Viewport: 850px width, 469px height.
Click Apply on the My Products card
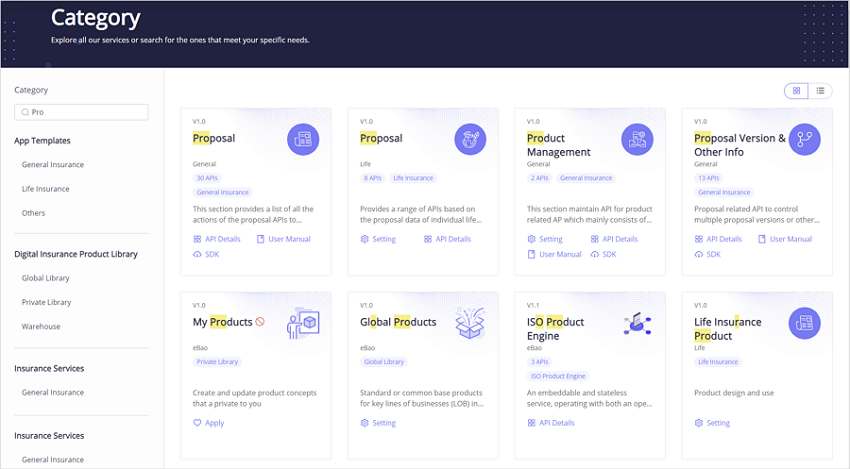(x=209, y=423)
